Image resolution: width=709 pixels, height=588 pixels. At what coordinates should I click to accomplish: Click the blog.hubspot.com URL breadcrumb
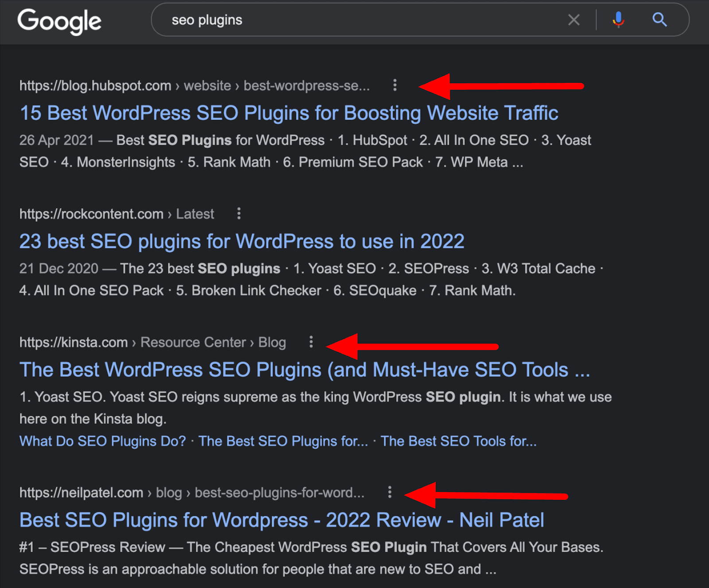click(x=195, y=85)
